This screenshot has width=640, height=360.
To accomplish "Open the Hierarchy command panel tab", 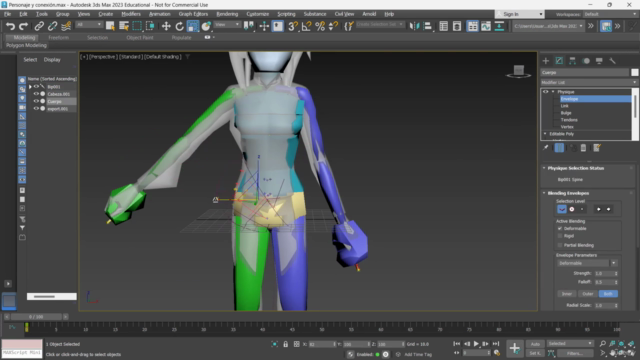I will coord(572,61).
